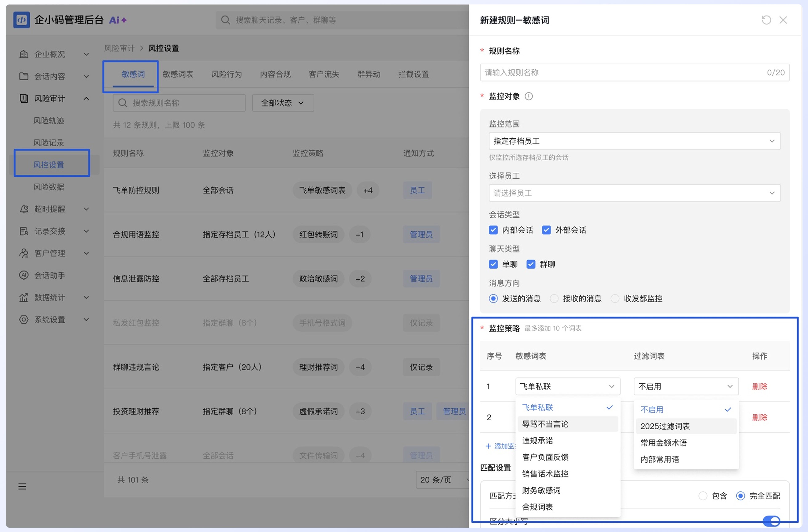808x532 pixels.
Task: Open row 1 飞单私联 dropdown
Action: point(568,386)
